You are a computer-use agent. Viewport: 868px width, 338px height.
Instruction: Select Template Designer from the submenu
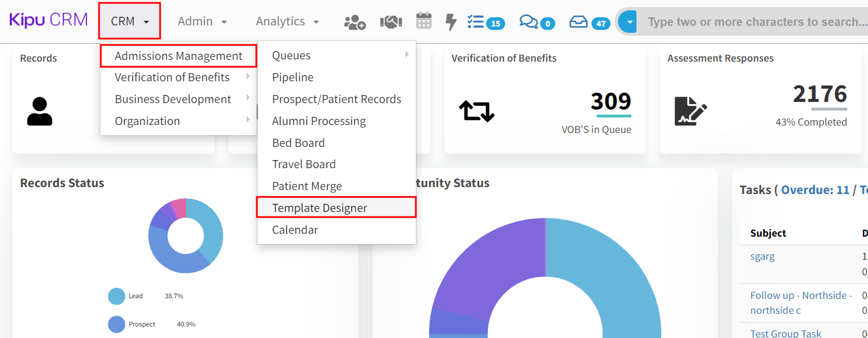320,208
